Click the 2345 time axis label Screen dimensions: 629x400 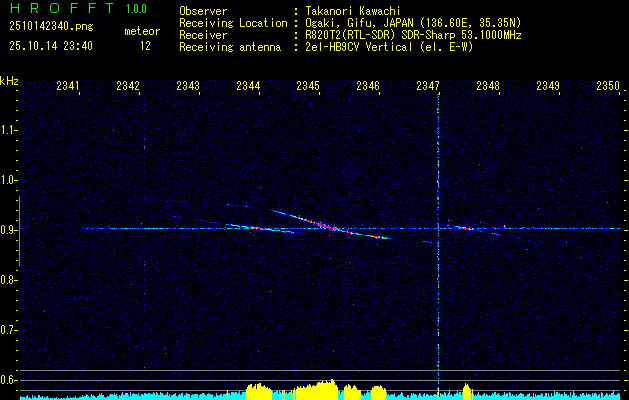pyautogui.click(x=308, y=85)
